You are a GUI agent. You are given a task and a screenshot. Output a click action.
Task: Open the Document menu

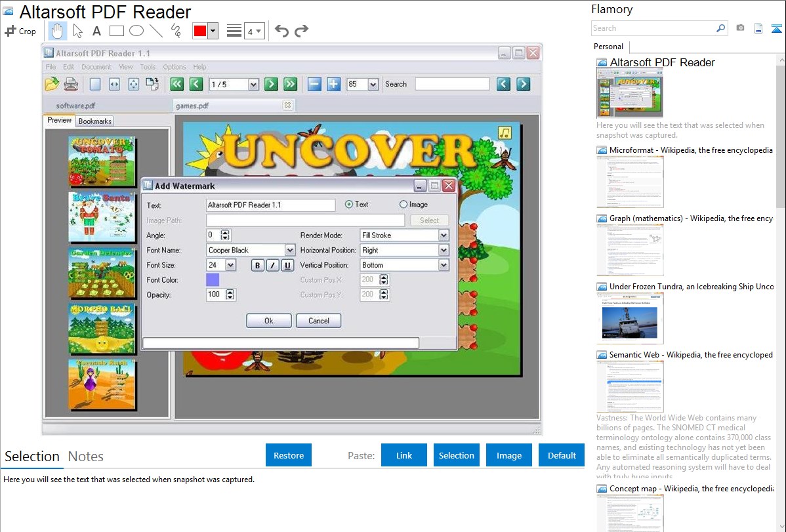tap(96, 67)
